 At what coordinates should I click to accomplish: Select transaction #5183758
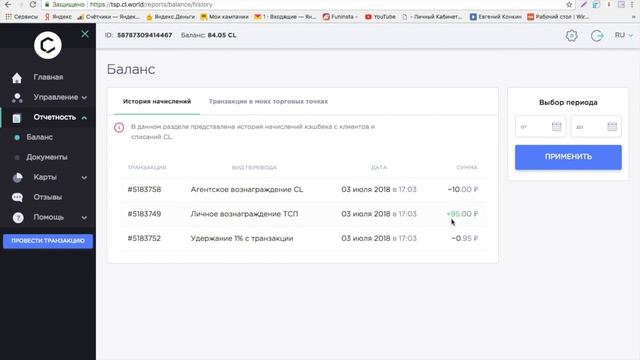[144, 189]
